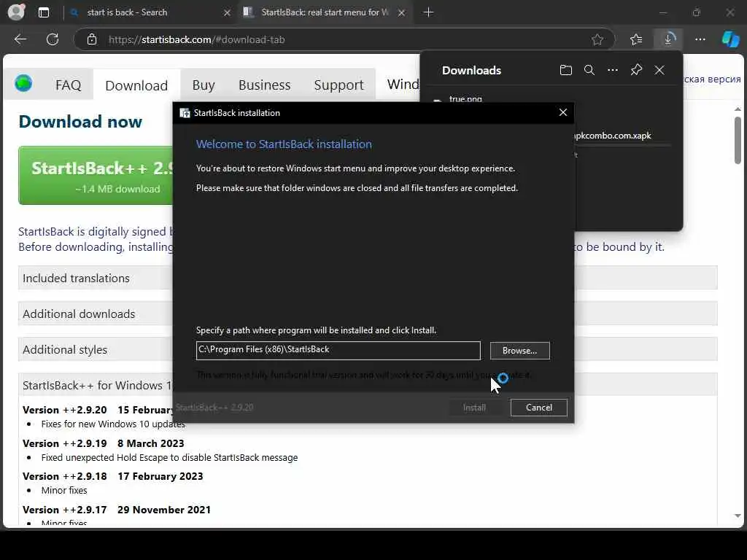Close the StartIsBack website tab
This screenshot has height=560, width=747.
(x=402, y=13)
